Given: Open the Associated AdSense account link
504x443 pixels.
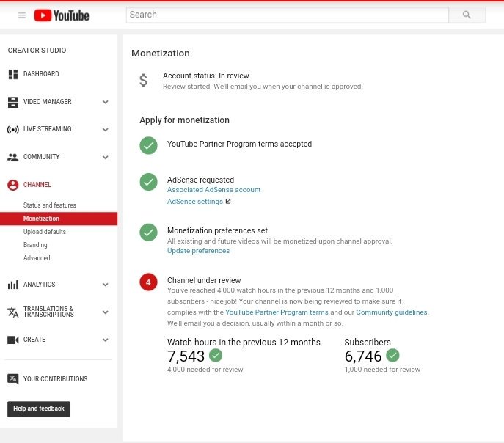Looking at the screenshot, I should click(213, 190).
